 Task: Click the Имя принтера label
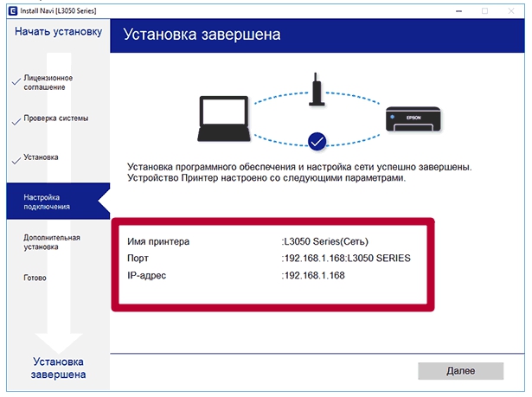(x=158, y=241)
